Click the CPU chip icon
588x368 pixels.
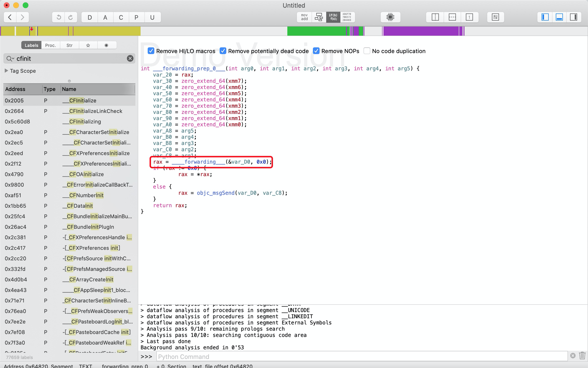[390, 17]
